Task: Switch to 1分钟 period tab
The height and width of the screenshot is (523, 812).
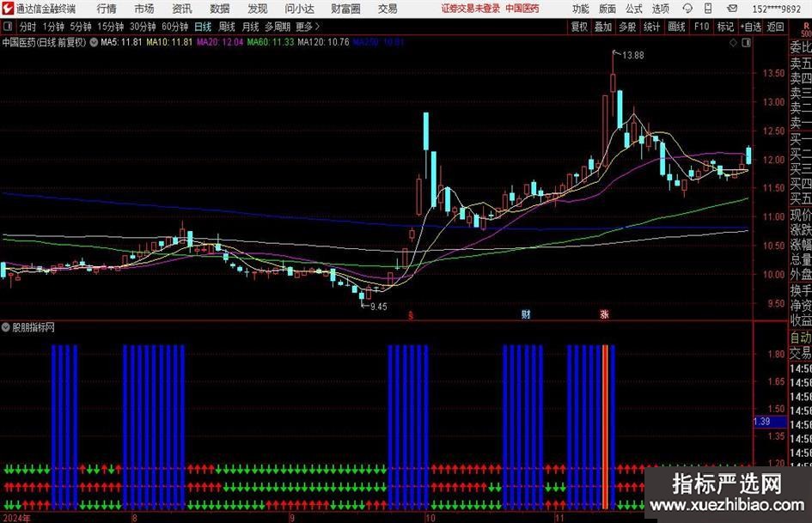Action: 52,27
